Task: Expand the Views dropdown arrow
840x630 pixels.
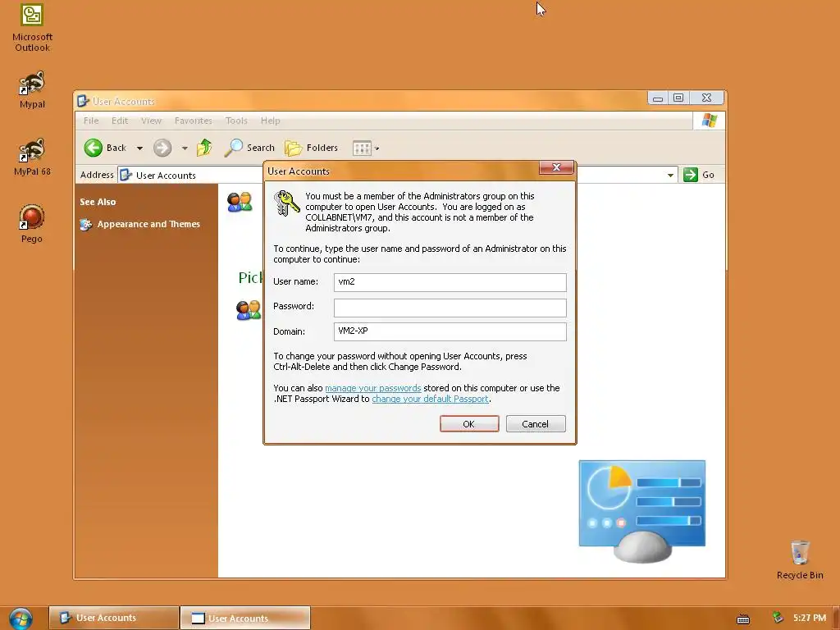Action: (x=377, y=149)
